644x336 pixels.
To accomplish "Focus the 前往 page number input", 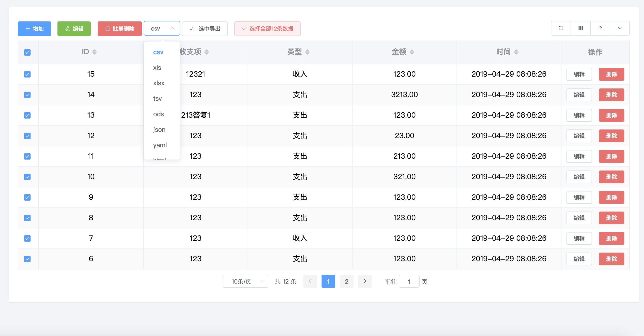I will click(409, 281).
